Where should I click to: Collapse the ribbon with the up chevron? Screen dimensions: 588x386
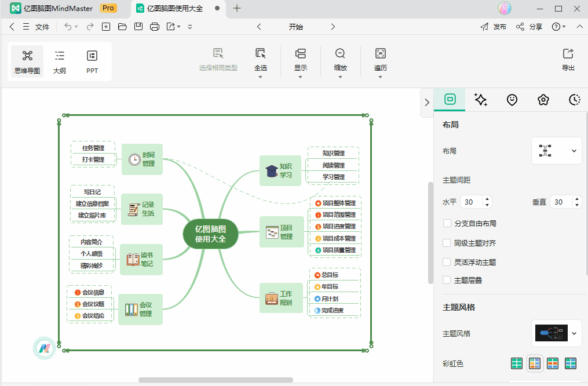coord(579,27)
